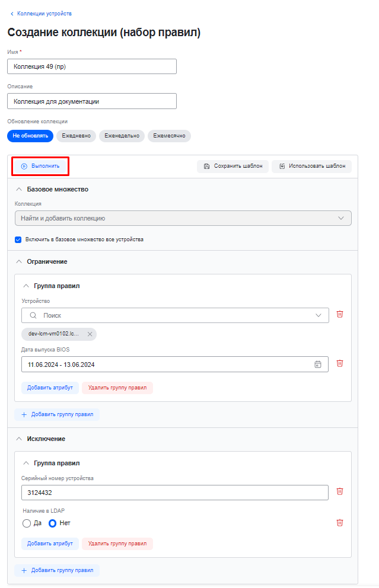
Task: Remove the serial number attribute via trash icon
Action: click(x=340, y=491)
